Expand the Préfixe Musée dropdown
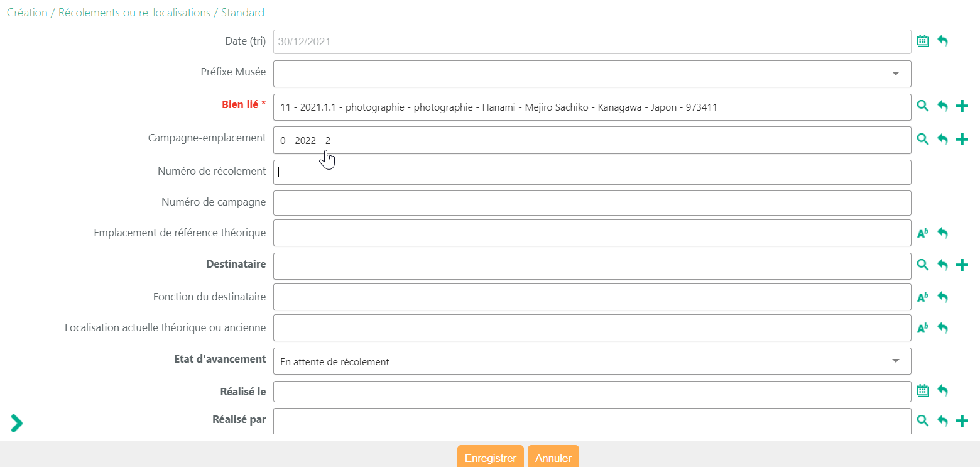980x467 pixels. (895, 74)
